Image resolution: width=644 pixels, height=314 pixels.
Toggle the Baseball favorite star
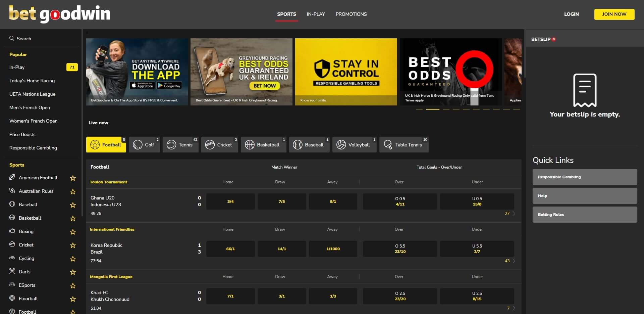tap(73, 205)
